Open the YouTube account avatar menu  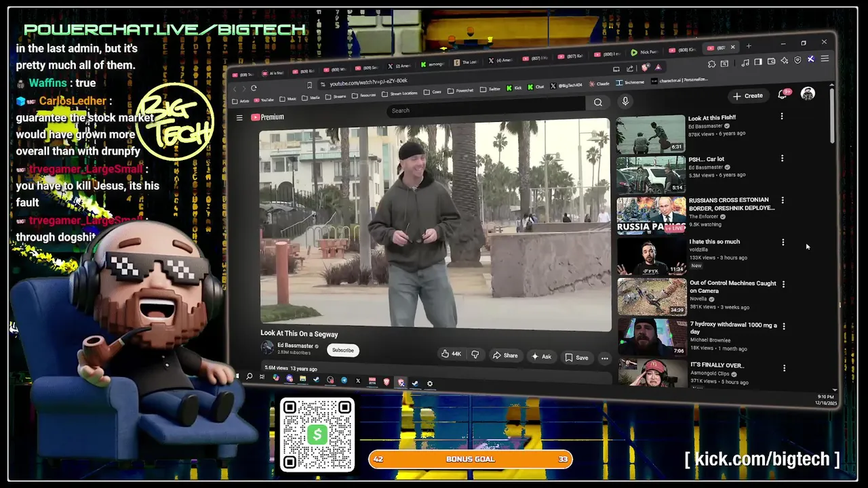(808, 94)
